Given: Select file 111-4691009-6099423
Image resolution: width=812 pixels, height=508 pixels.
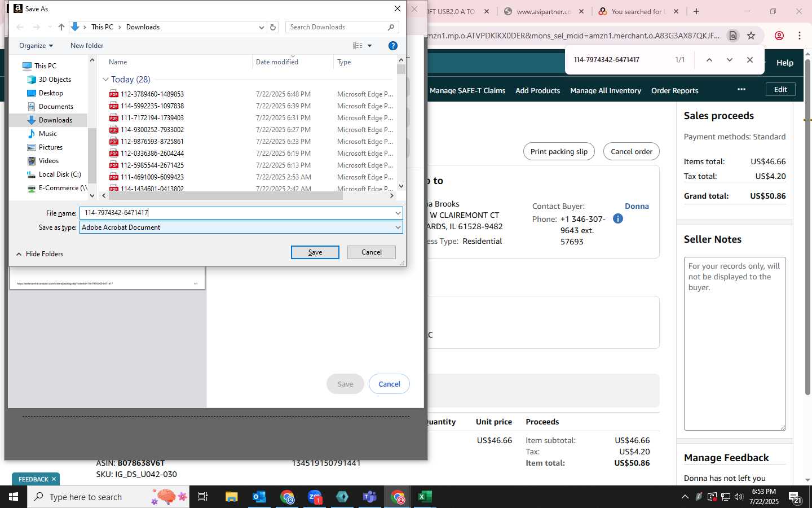Looking at the screenshot, I should tap(152, 177).
